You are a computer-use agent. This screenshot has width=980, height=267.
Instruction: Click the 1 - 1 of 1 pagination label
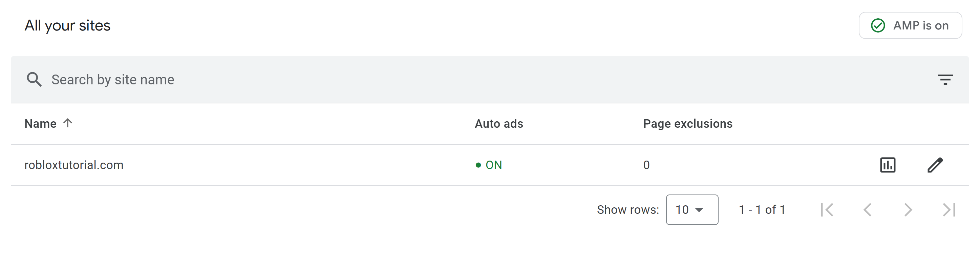tap(762, 209)
